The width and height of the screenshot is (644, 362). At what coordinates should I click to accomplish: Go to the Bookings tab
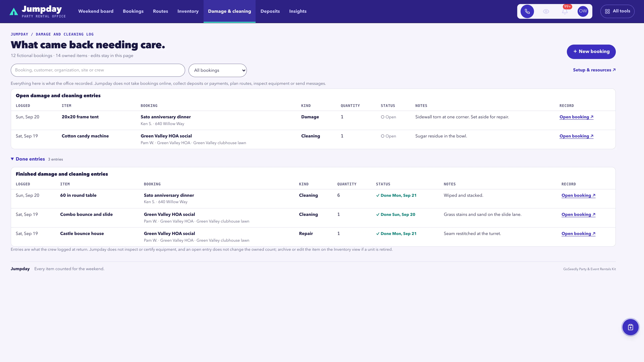click(133, 11)
